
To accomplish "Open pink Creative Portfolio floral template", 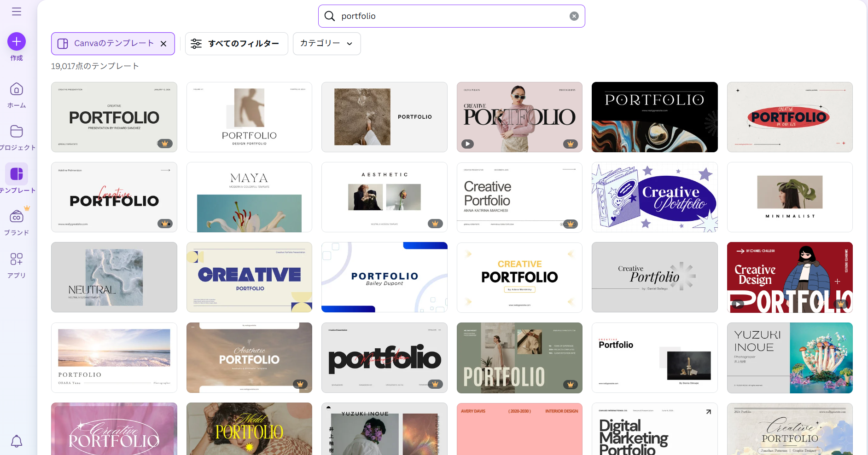I will (x=114, y=429).
